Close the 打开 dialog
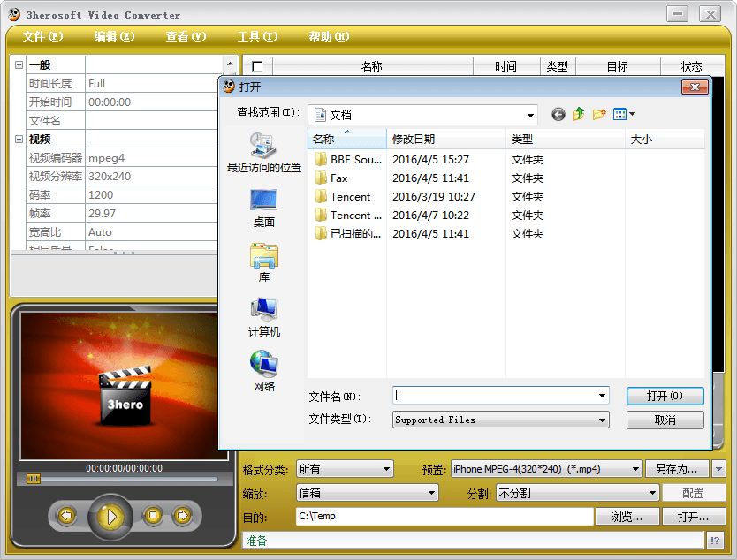 click(695, 87)
